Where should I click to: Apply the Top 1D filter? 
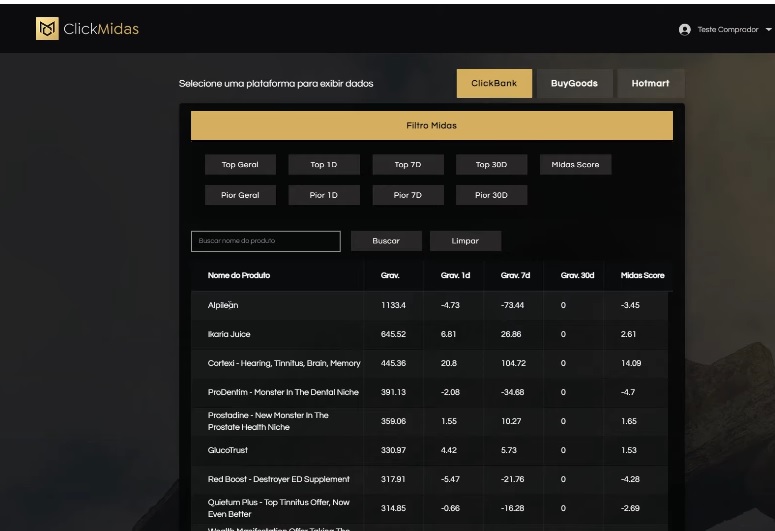point(324,165)
